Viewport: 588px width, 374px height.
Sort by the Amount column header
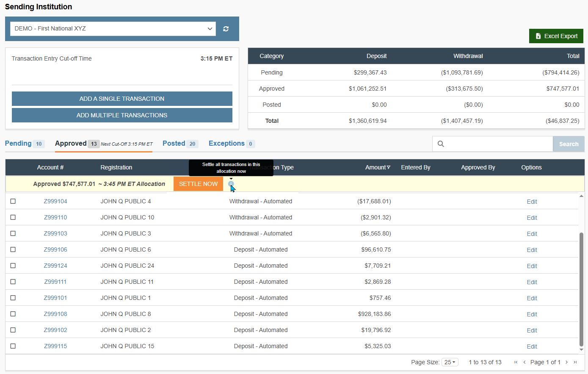point(378,167)
